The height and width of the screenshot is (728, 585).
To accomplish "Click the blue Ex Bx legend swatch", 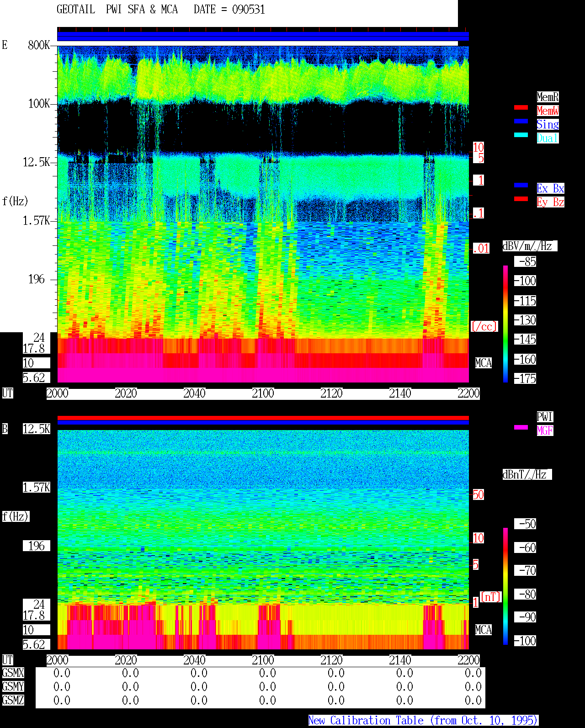I will pos(521,185).
